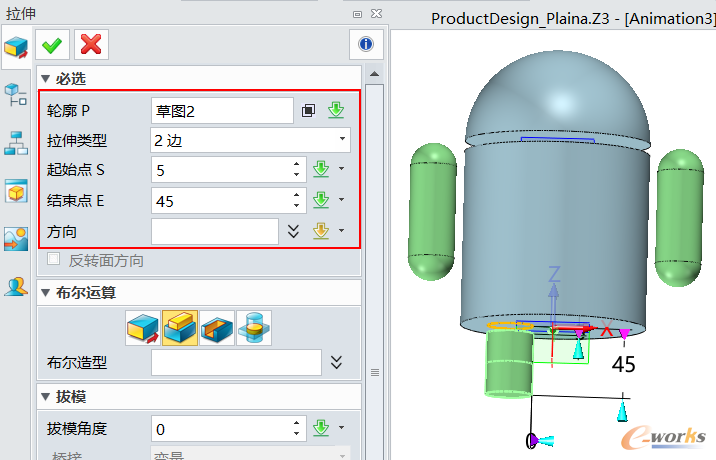Collapse the 必选 section

(x=45, y=79)
